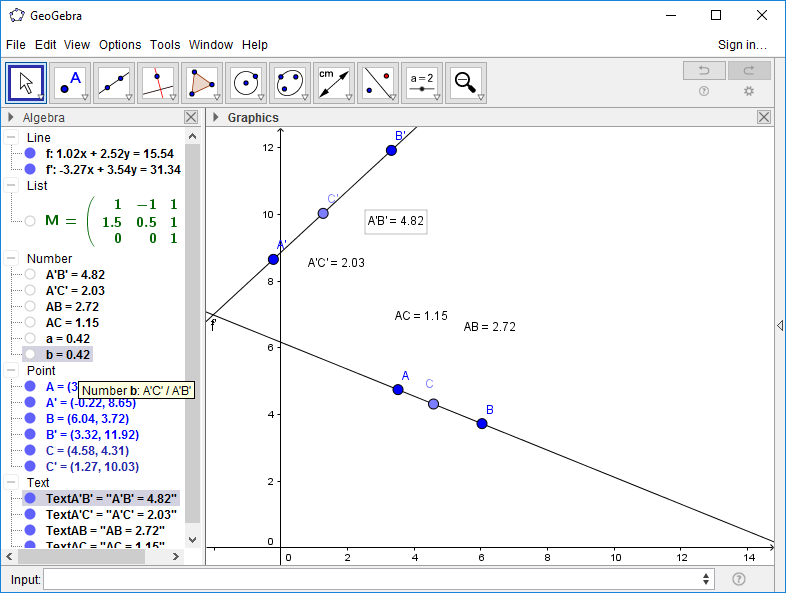
Task: Open the sidebar arrow at right edge
Action: pyautogui.click(x=780, y=325)
